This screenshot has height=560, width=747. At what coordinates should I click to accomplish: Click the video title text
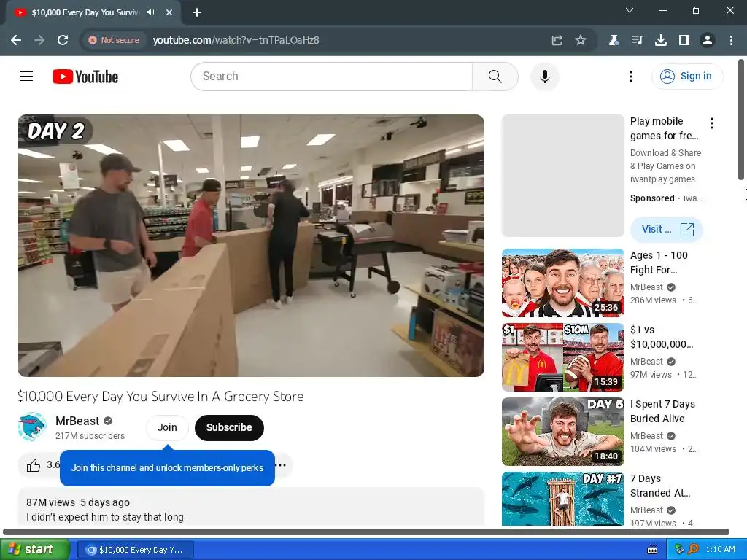tap(160, 396)
